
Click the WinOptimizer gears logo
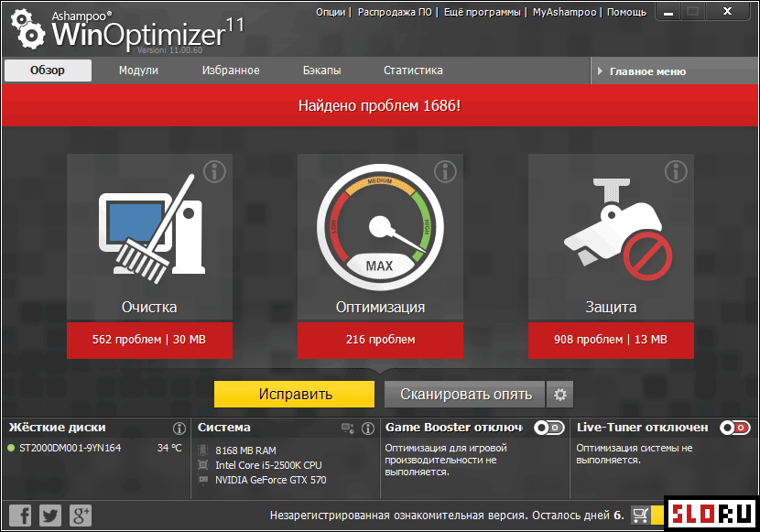pos(27,29)
